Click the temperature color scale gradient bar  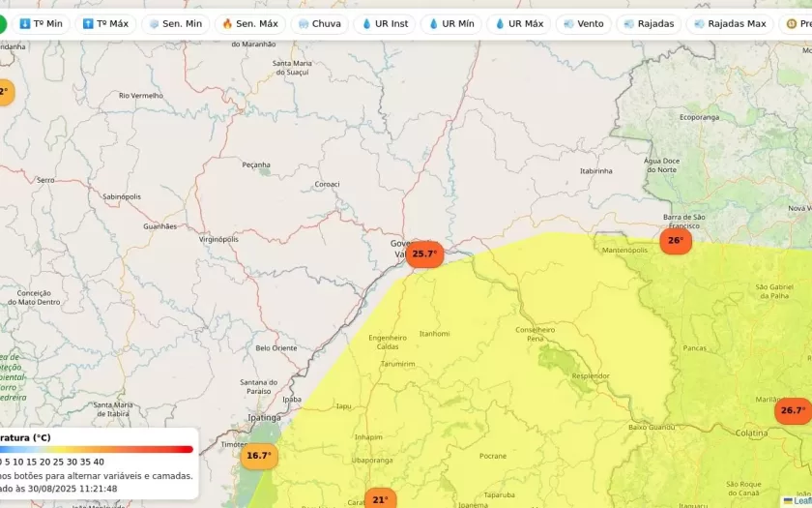(x=95, y=449)
